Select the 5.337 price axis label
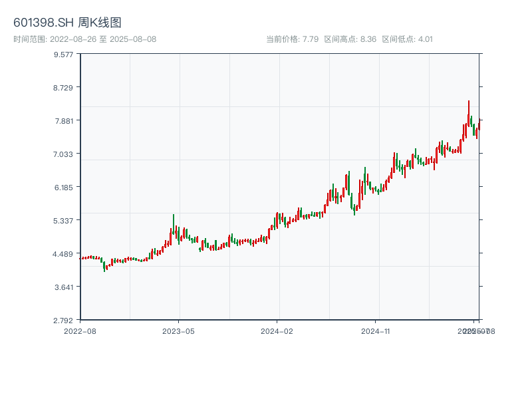 tap(64, 220)
